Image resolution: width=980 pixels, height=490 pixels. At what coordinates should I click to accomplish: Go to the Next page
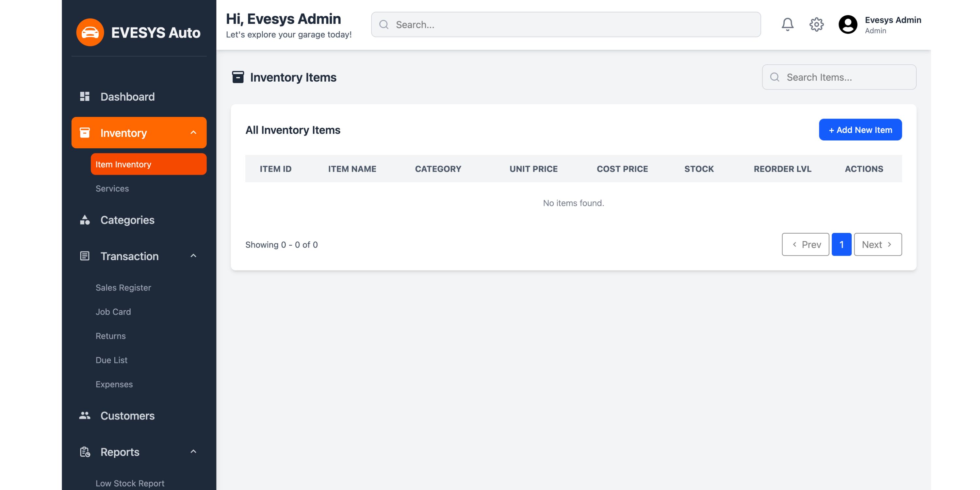(x=877, y=244)
